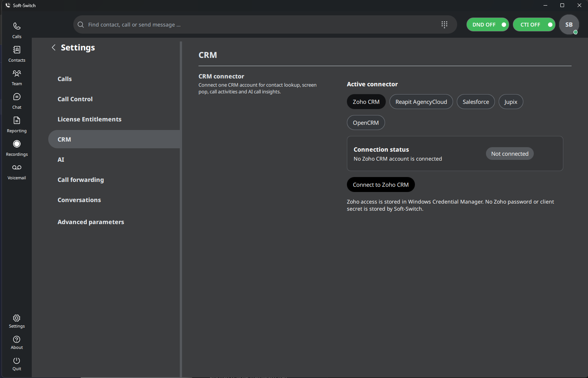Click the Soft-Switch title bar app icon
This screenshot has width=588, height=378.
[x=7, y=5]
